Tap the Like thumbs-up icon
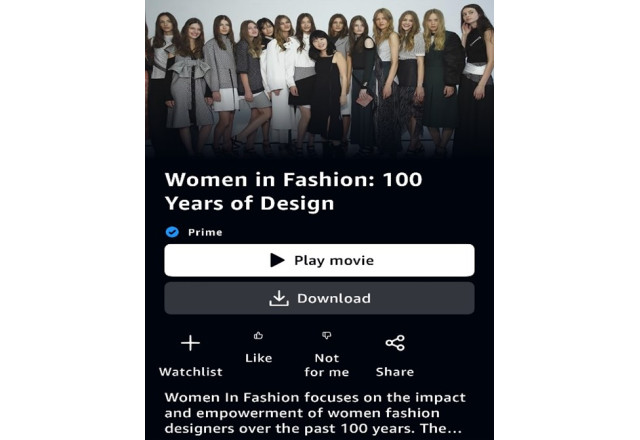The width and height of the screenshot is (640, 440). pyautogui.click(x=258, y=336)
